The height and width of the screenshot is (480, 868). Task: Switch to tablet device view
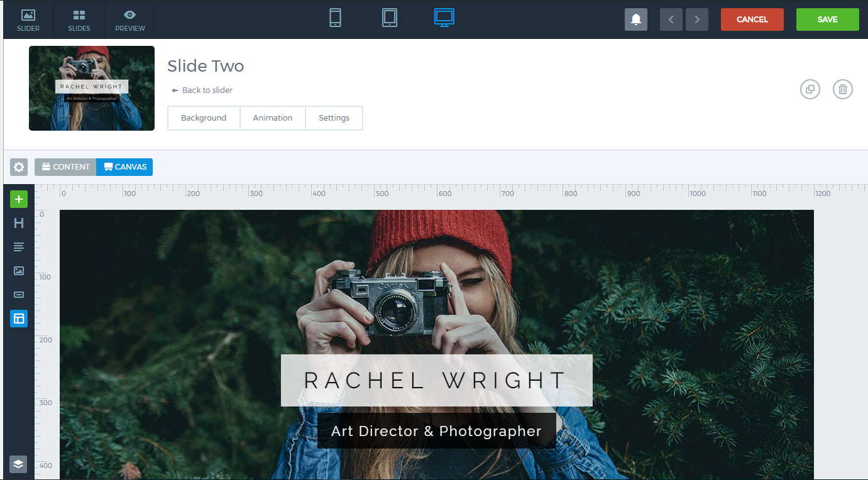point(390,18)
